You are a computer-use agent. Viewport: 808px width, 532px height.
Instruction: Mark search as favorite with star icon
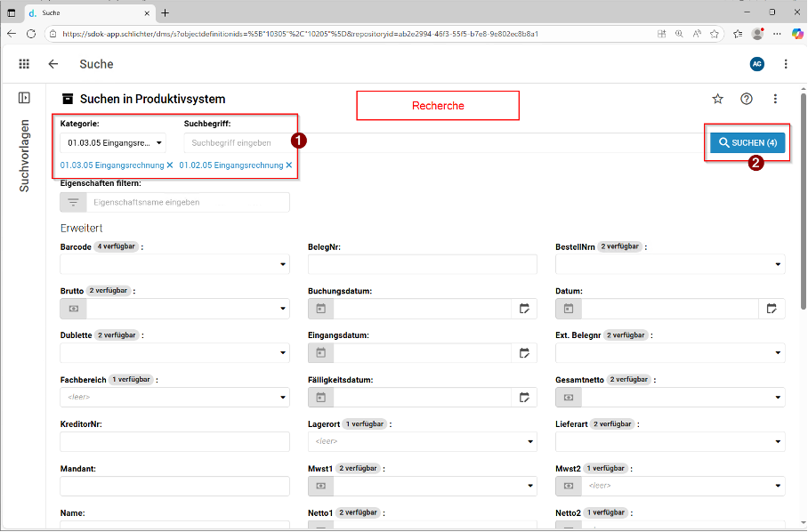717,99
